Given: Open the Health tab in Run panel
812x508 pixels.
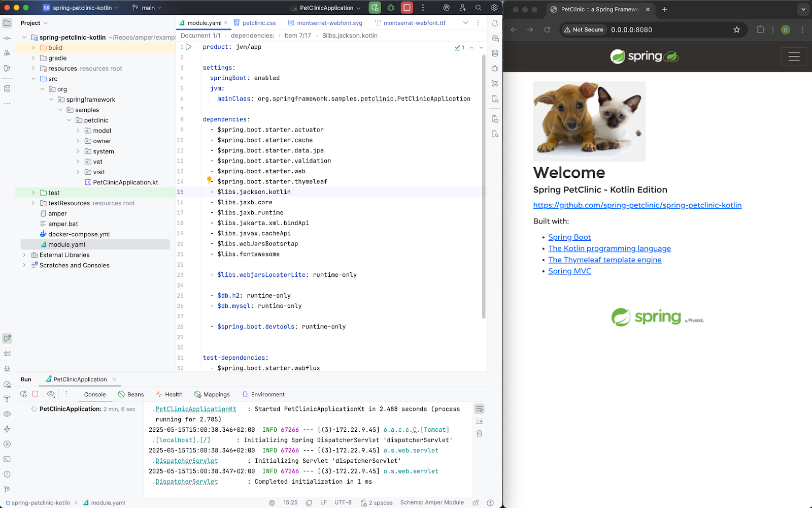Looking at the screenshot, I should [x=169, y=394].
